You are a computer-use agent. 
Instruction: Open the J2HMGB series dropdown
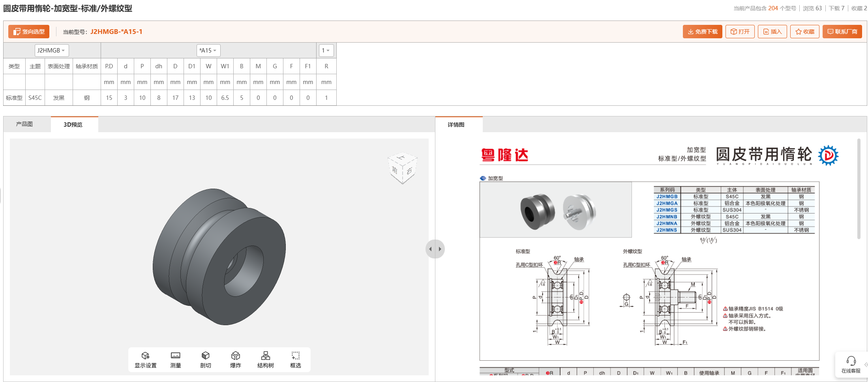click(51, 50)
